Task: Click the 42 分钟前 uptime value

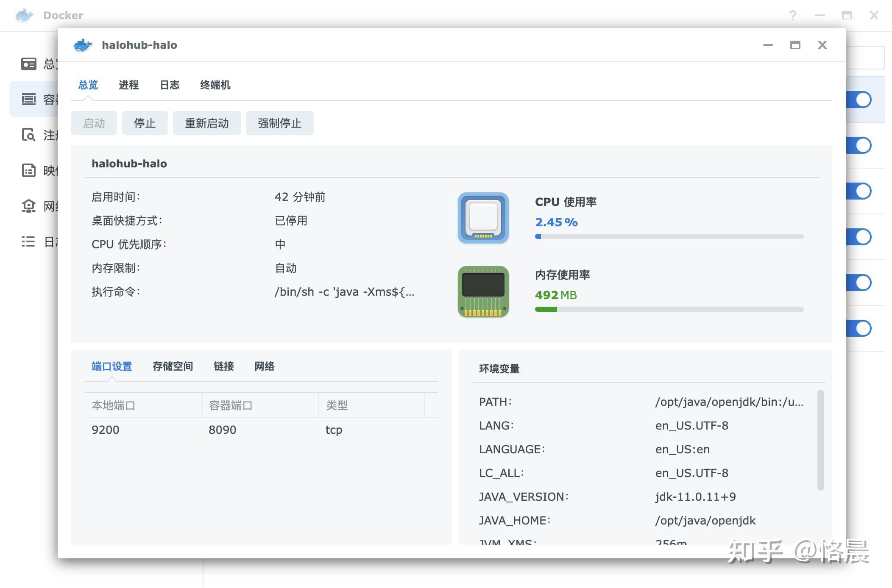Action: 300,197
